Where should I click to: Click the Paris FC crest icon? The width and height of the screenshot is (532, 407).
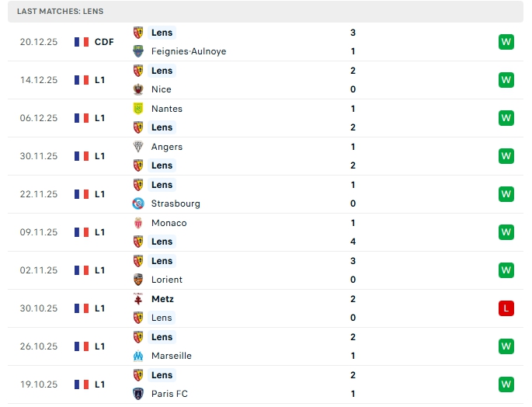(138, 394)
